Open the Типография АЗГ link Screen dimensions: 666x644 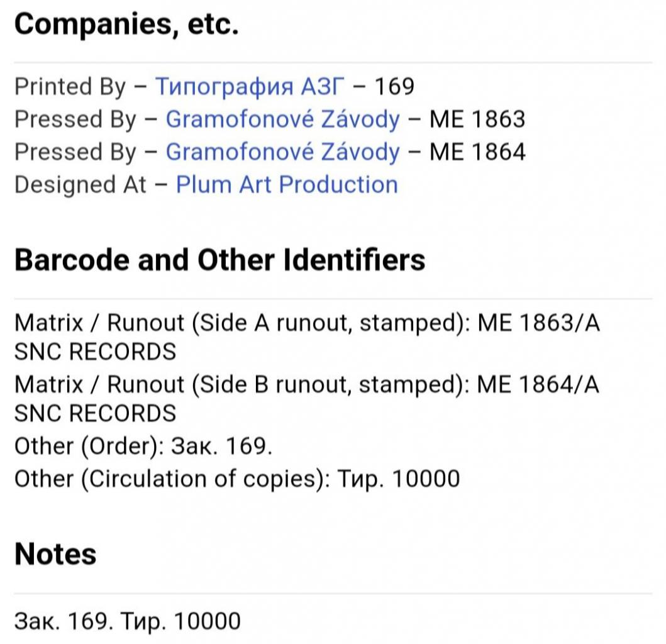pyautogui.click(x=249, y=87)
